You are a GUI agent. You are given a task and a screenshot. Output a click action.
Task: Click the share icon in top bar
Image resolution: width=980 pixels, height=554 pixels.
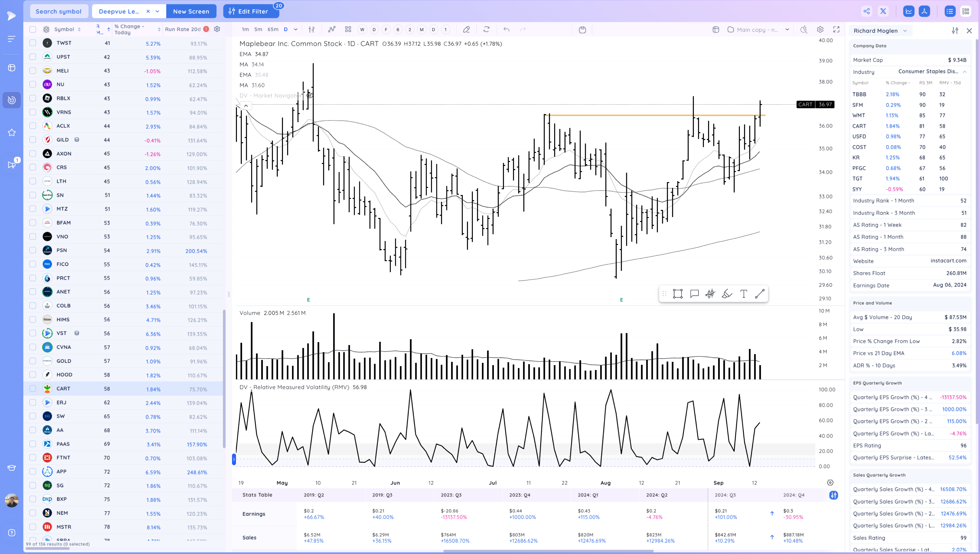[867, 12]
